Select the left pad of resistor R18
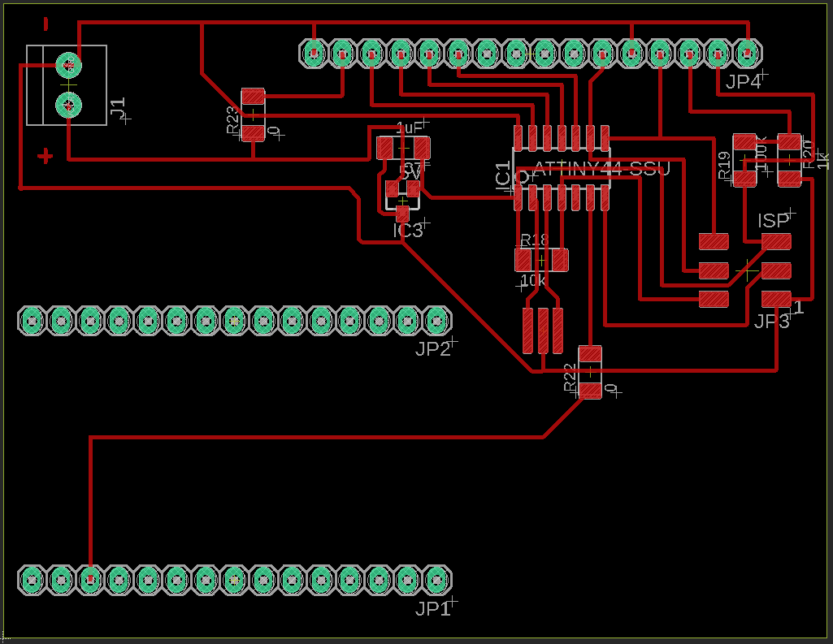Image resolution: width=833 pixels, height=644 pixels. (523, 260)
